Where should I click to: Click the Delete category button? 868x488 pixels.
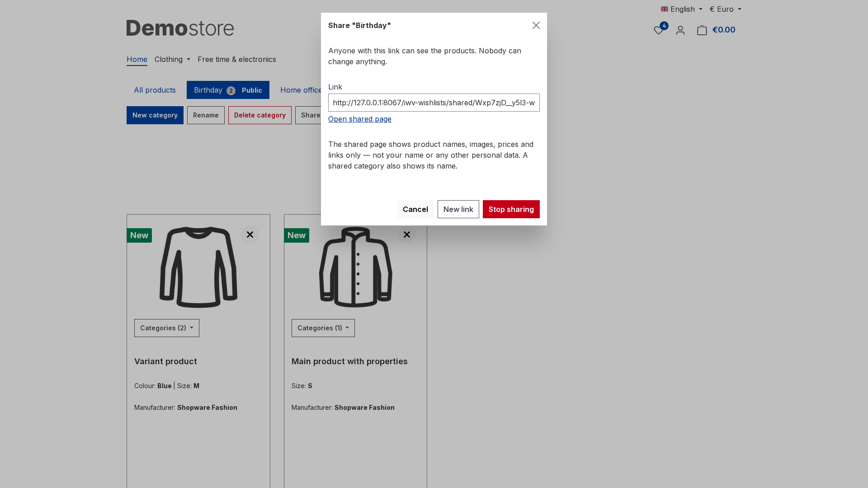[260, 115]
